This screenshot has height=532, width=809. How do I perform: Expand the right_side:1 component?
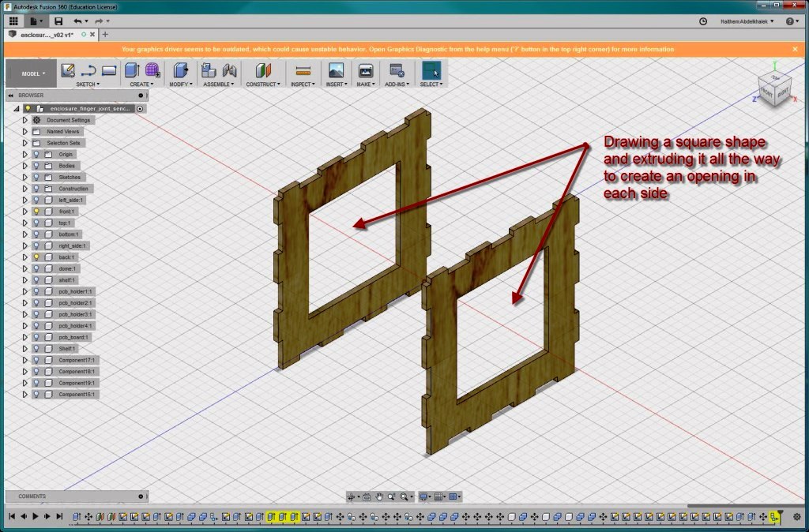point(24,246)
